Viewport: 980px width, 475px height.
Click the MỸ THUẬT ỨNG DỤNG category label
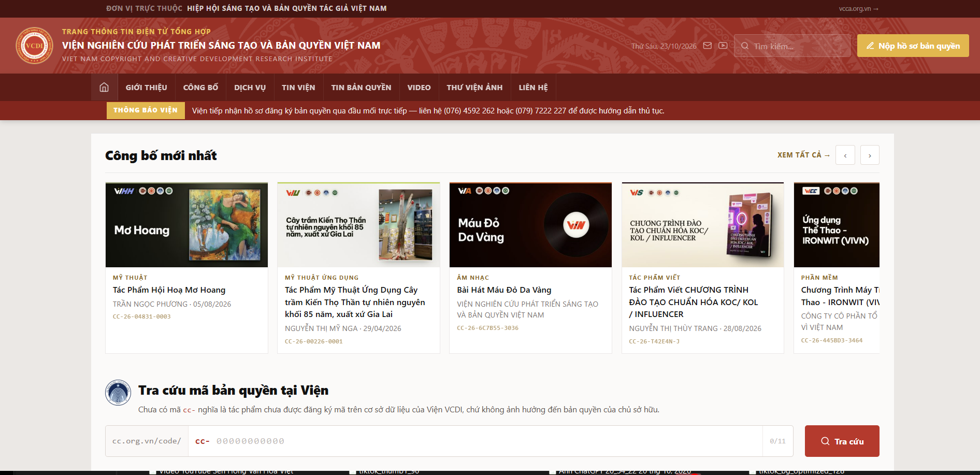pyautogui.click(x=322, y=278)
